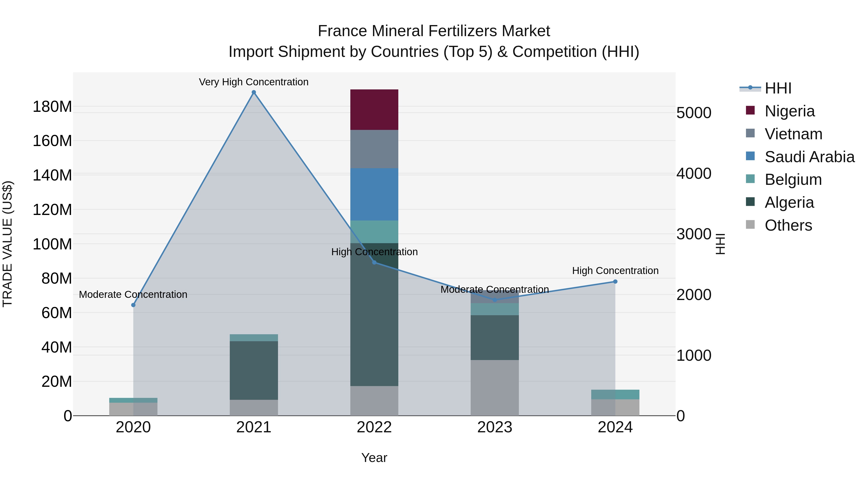Select the 2021 HHI data point
This screenshot has height=488, width=868.
pyautogui.click(x=254, y=92)
